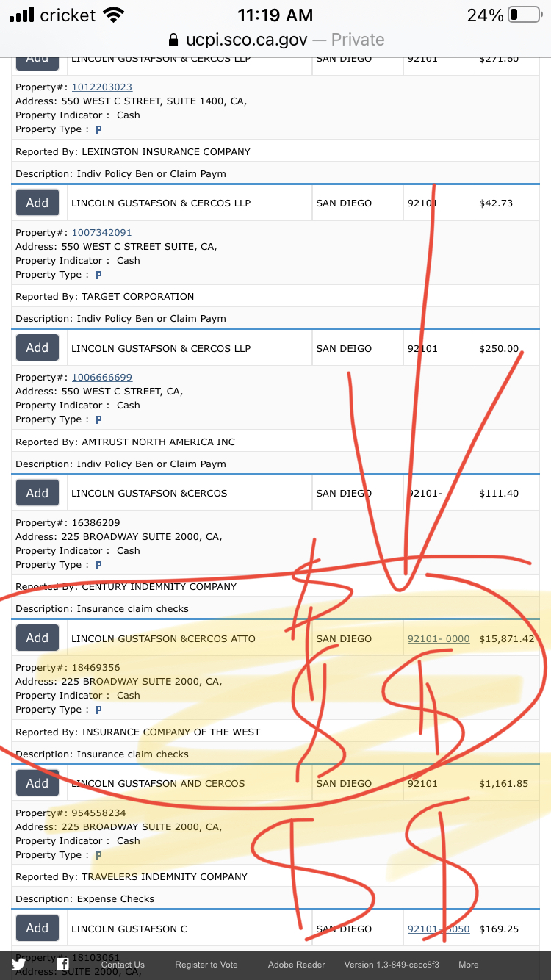Click Reported By: TRAVELERS INDEMNITY COMPANY text
The height and width of the screenshot is (980, 551).
(x=132, y=877)
